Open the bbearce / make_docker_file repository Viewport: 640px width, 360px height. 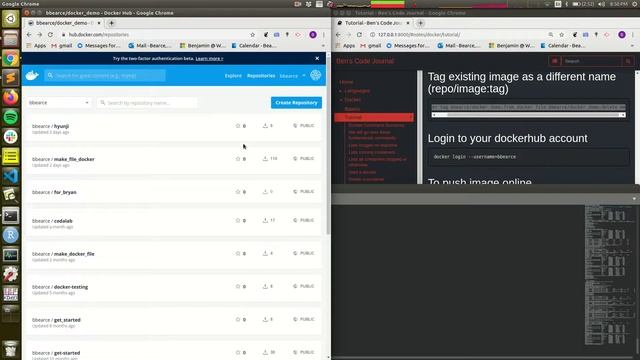pos(63,254)
